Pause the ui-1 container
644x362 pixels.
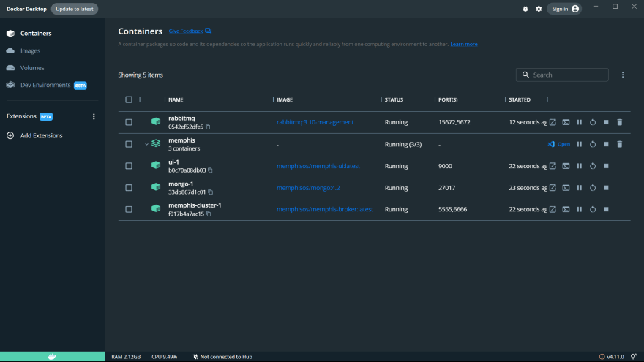point(579,166)
